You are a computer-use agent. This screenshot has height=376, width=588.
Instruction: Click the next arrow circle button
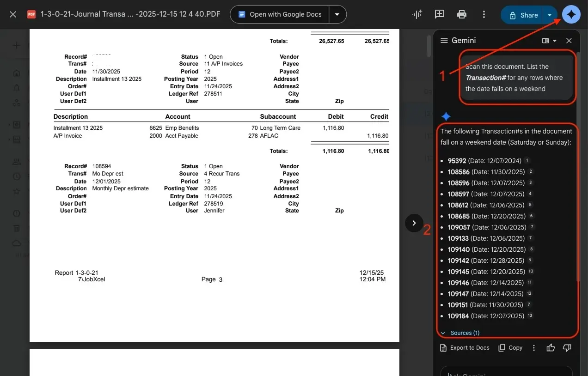click(414, 223)
